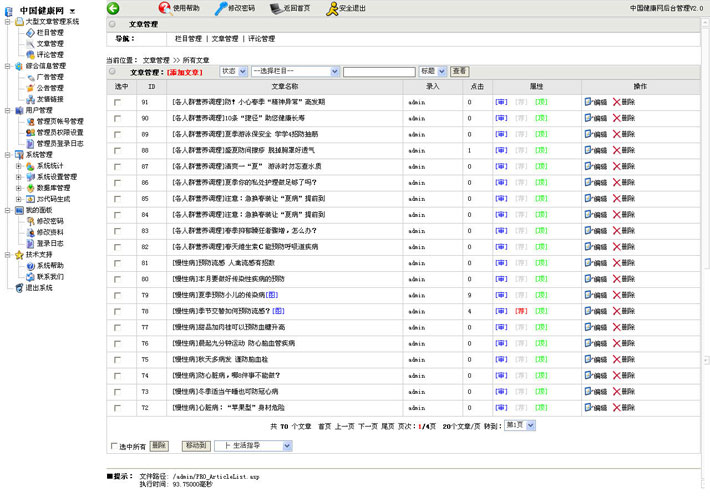710x497 pixels.
Task: Open 广告管理 in the sidebar tree
Action: click(50, 77)
